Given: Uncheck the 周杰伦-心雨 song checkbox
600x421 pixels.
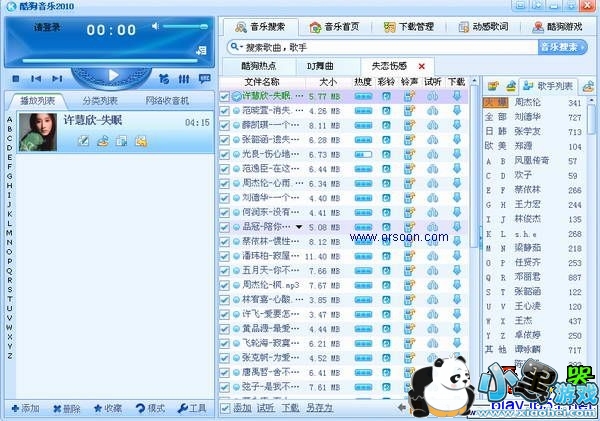Looking at the screenshot, I should 225,184.
